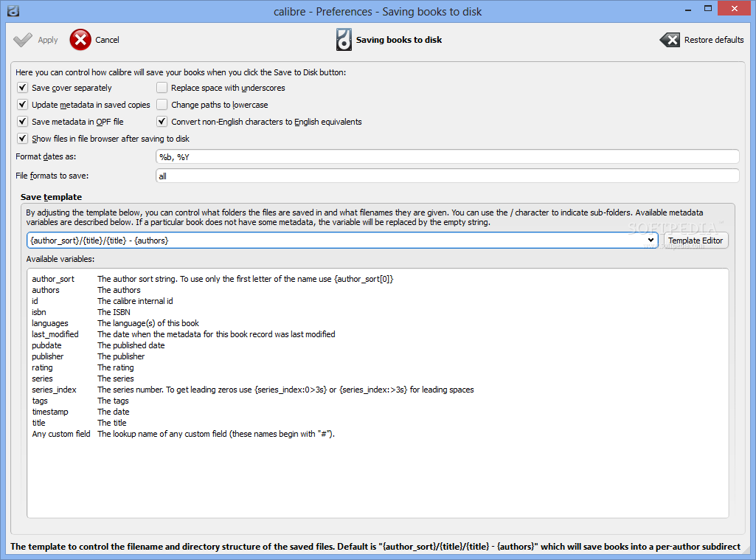This screenshot has height=560, width=756.
Task: Select the languages variable row
Action: [x=115, y=323]
